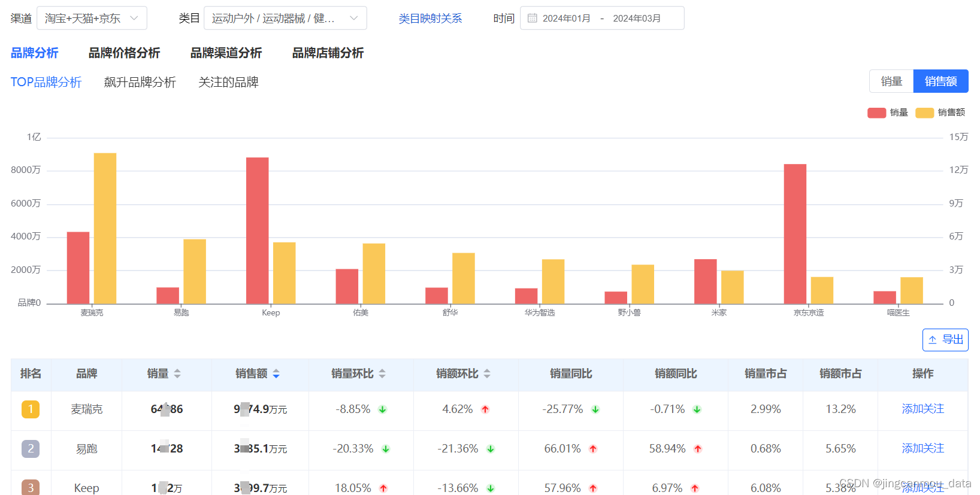Click the -0.71% down arrow icon

pos(697,409)
